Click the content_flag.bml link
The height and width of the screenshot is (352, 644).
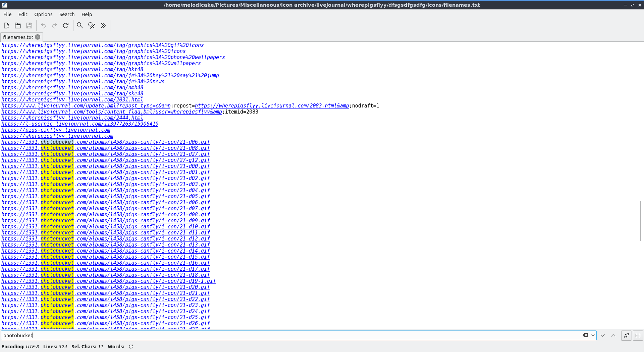click(112, 112)
